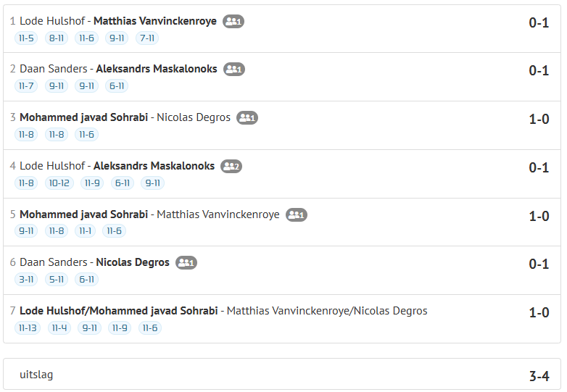Click spectator badge for Sanders vs Degros

coord(186,263)
